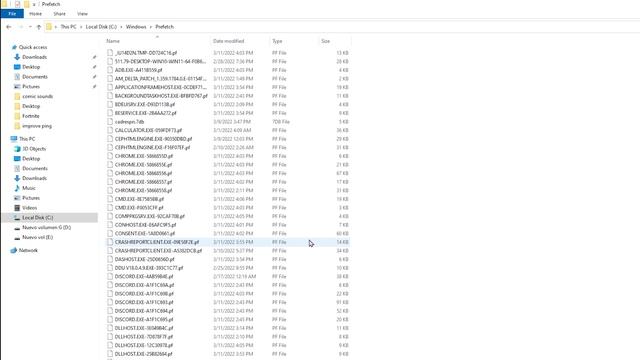
Task: Select the improve ping folder label
Action: pos(37,126)
